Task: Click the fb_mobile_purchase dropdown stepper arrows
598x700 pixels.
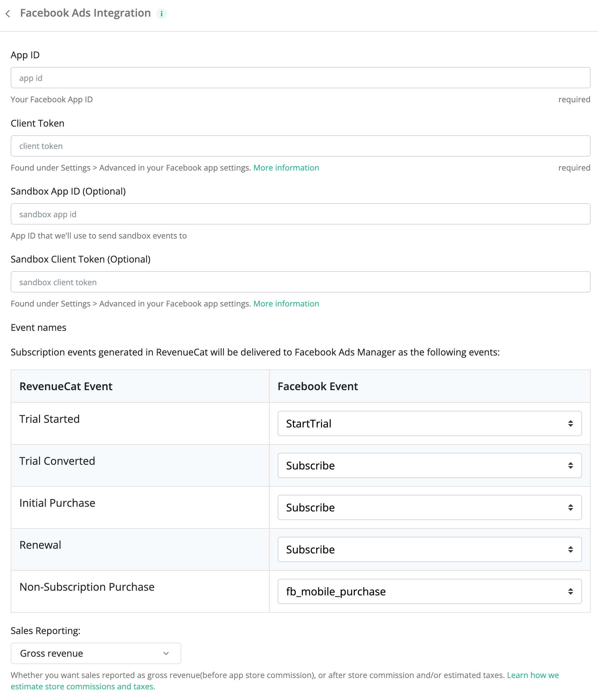Action: point(570,591)
